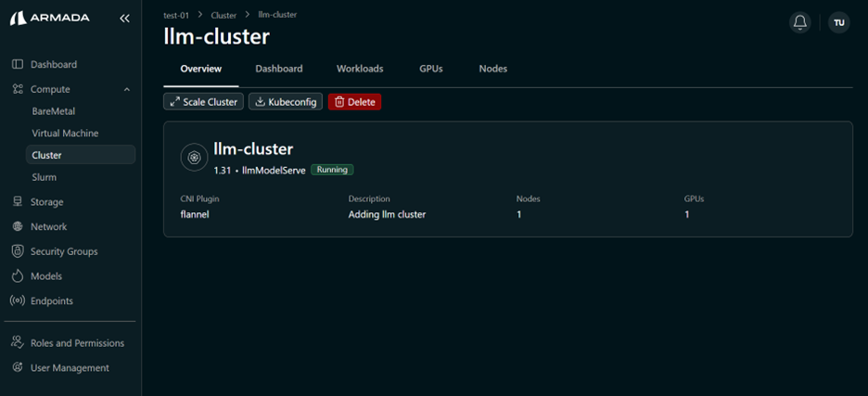The width and height of the screenshot is (868, 396).
Task: Click the red Delete button
Action: [355, 102]
